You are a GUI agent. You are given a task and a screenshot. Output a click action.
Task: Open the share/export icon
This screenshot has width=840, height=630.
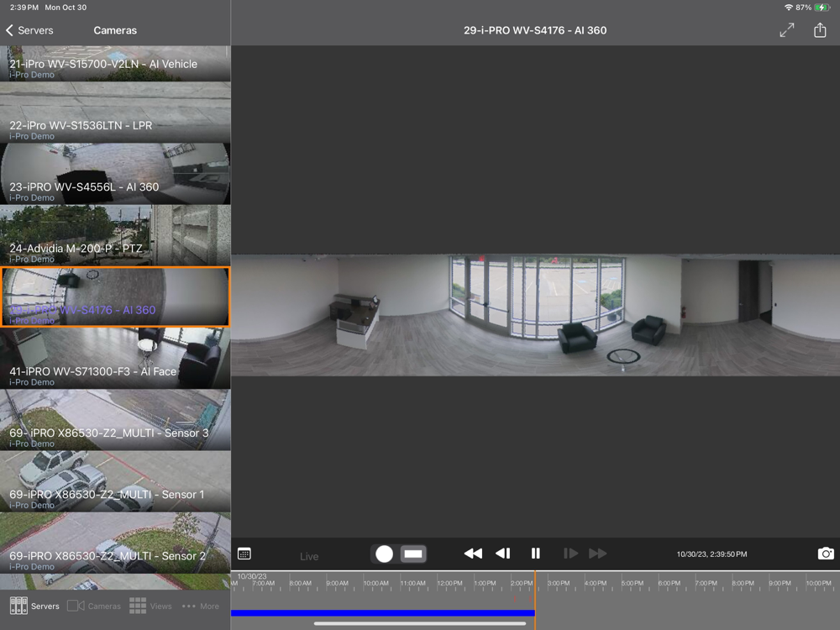(820, 30)
